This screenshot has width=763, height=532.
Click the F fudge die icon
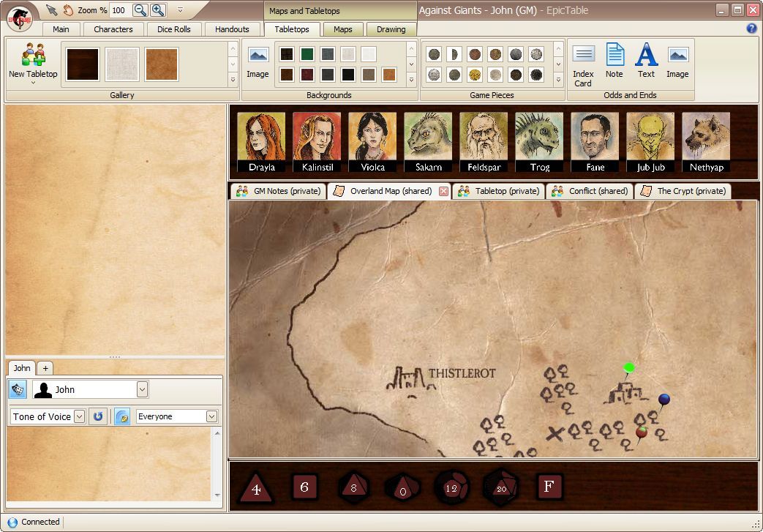(x=549, y=487)
